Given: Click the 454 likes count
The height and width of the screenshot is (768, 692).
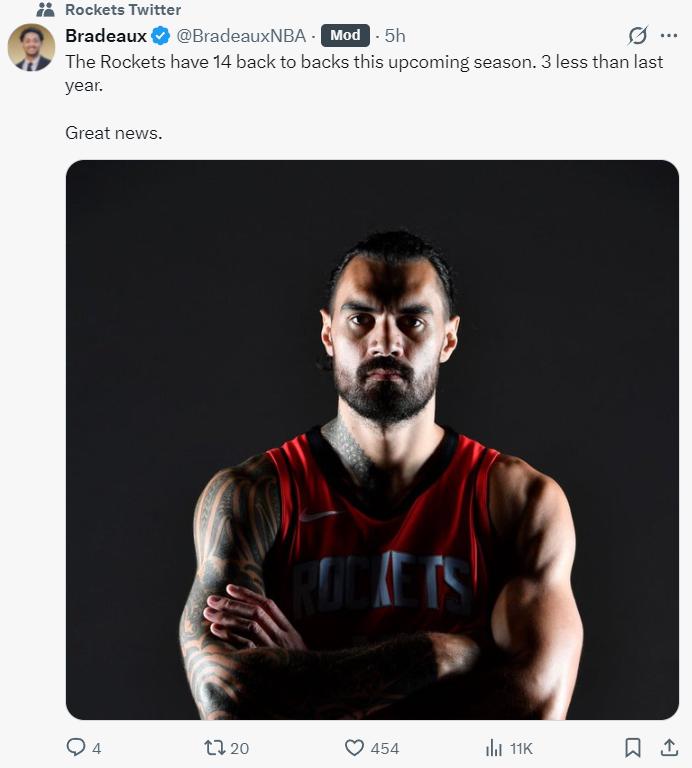Looking at the screenshot, I should tap(385, 749).
